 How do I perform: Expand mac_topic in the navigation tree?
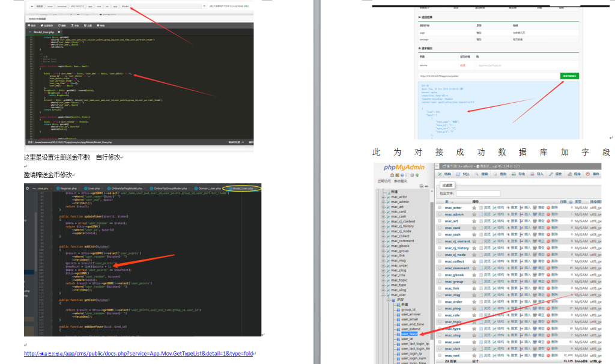click(x=383, y=280)
